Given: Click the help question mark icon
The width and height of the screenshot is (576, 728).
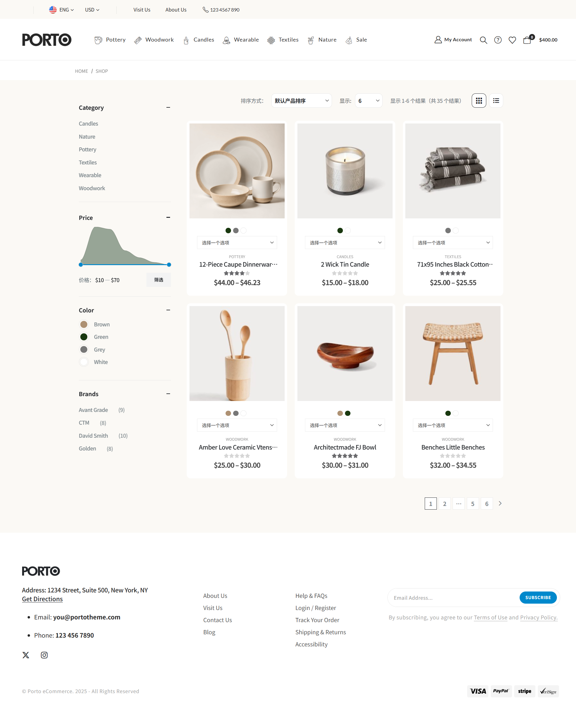Looking at the screenshot, I should 498,40.
